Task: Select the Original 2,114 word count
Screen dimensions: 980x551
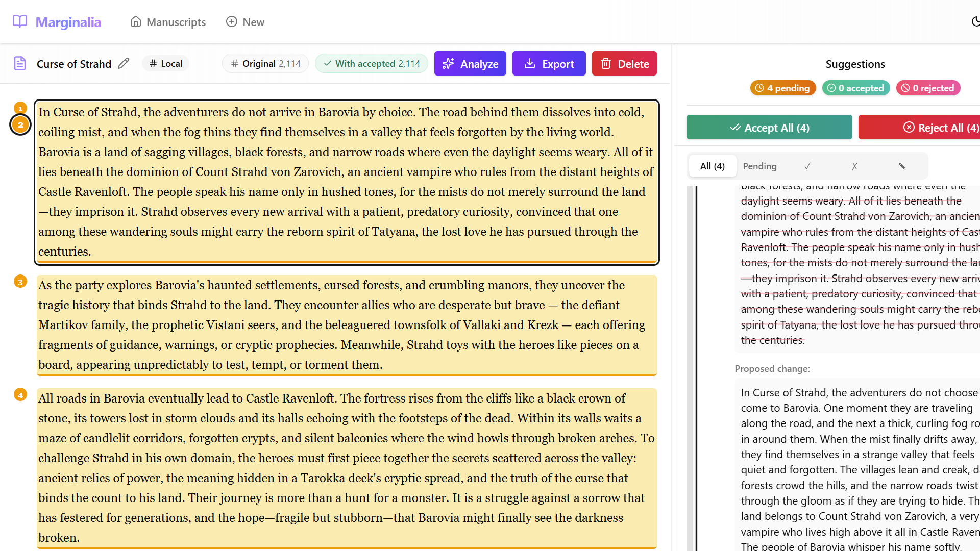Action: pos(265,63)
